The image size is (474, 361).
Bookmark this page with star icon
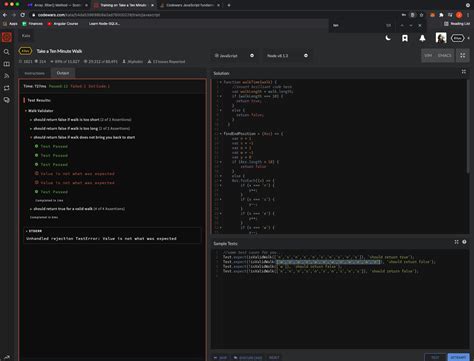tap(421, 15)
